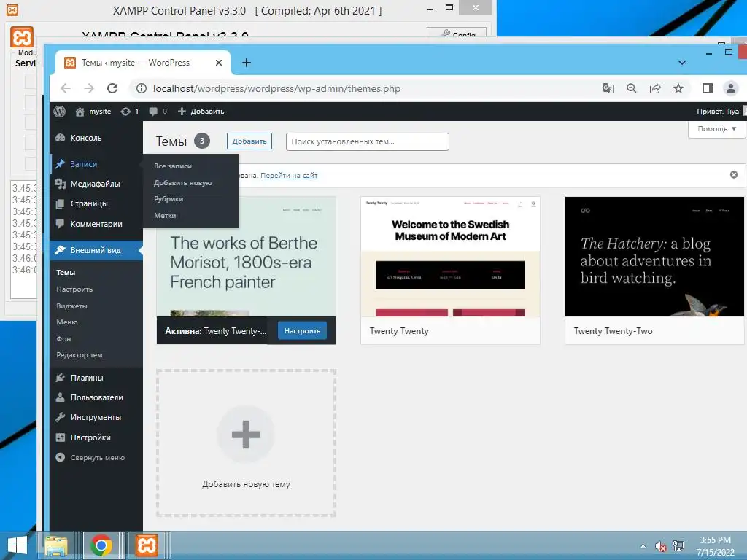This screenshot has height=560, width=747.
Task: Open Пользователи in sidebar
Action: click(x=96, y=397)
